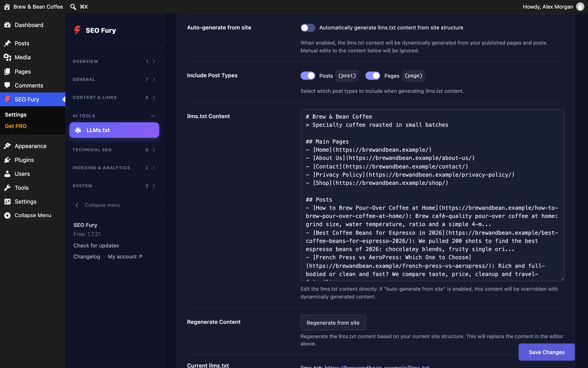Collapse the AI Tools section chevron

point(153,116)
